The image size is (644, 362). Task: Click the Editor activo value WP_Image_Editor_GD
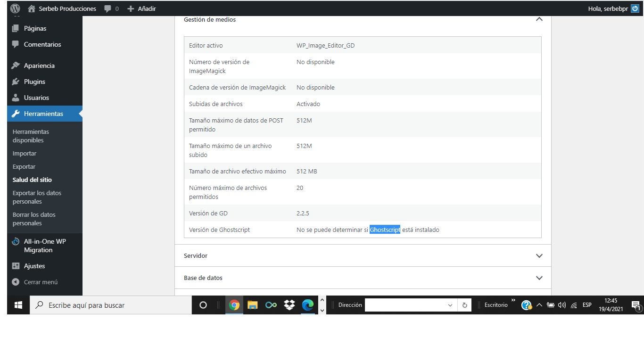(326, 45)
